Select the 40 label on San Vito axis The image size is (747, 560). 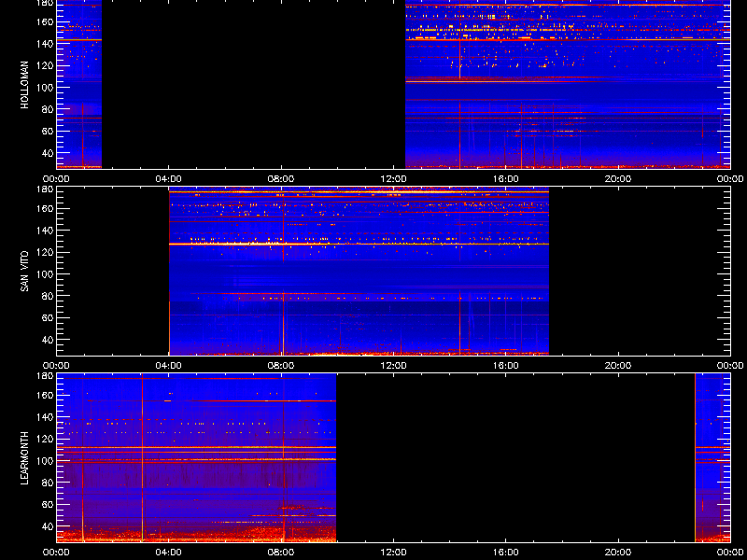click(x=48, y=340)
